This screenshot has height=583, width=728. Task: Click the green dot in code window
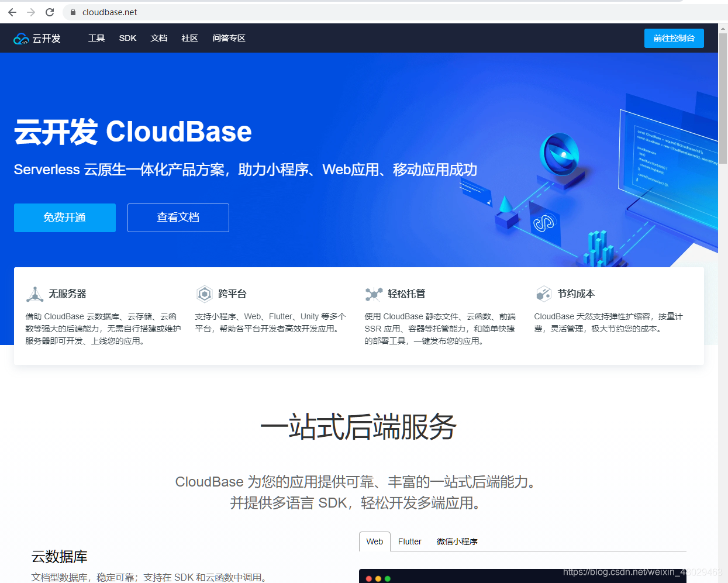(x=388, y=579)
